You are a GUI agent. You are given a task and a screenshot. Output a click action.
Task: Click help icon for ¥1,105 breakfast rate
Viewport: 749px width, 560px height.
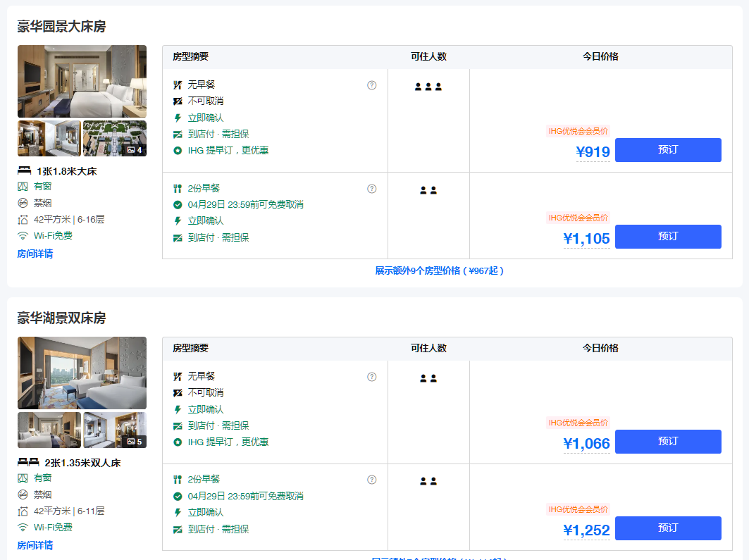372,189
